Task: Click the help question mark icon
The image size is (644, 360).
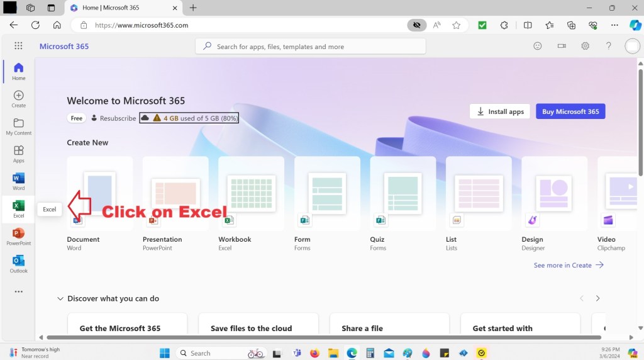Action: (608, 46)
